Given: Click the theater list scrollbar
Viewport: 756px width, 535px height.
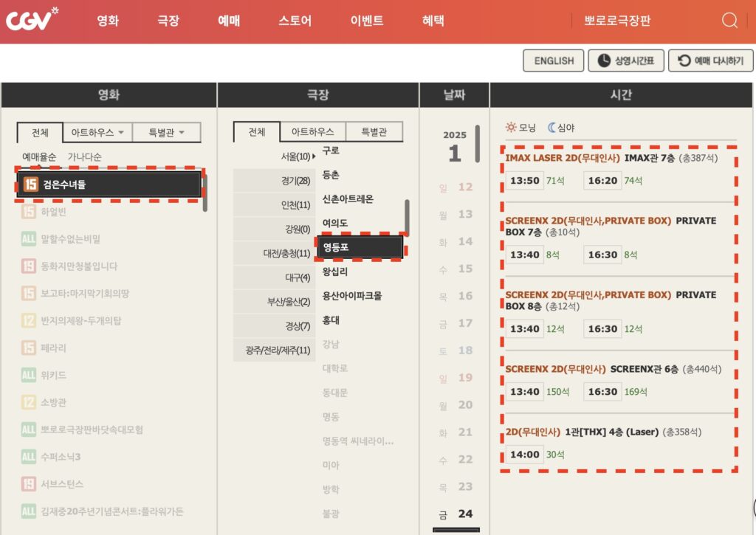Looking at the screenshot, I should pos(407,217).
